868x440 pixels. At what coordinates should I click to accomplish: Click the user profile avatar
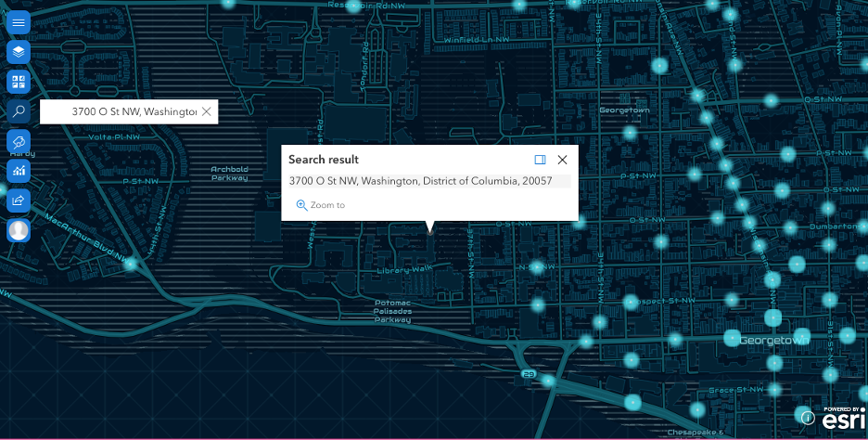19,230
